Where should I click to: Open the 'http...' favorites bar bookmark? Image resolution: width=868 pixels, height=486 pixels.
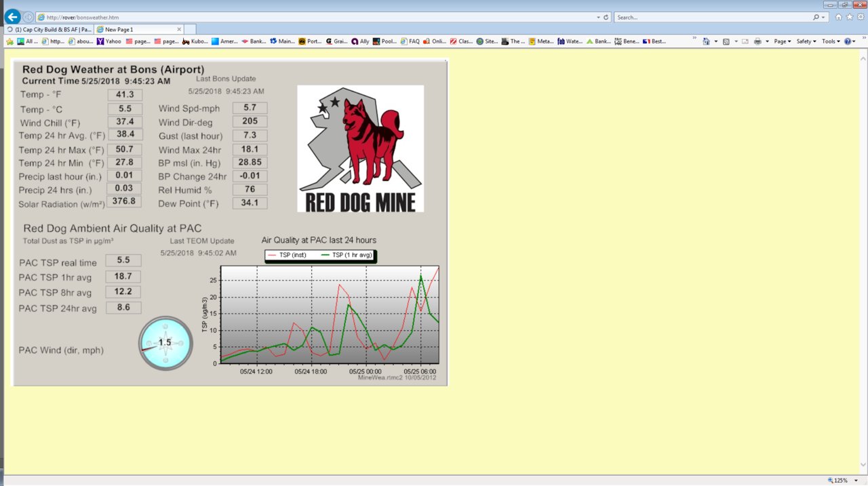pos(53,41)
